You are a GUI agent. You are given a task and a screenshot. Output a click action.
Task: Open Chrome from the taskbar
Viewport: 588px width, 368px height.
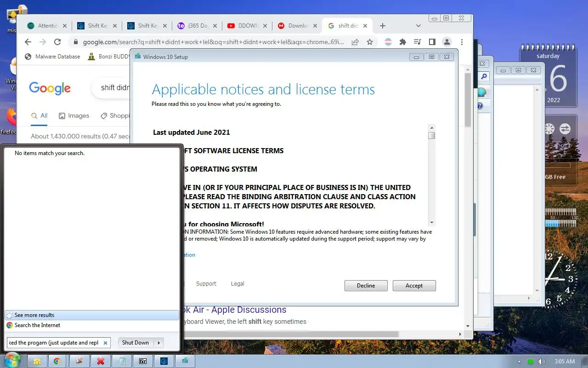[x=57, y=362]
